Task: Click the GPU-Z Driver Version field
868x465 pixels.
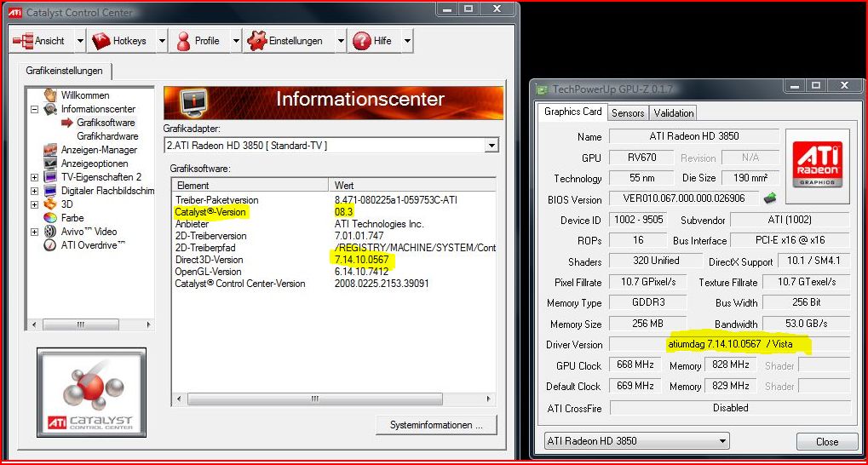Action: pyautogui.click(x=730, y=344)
